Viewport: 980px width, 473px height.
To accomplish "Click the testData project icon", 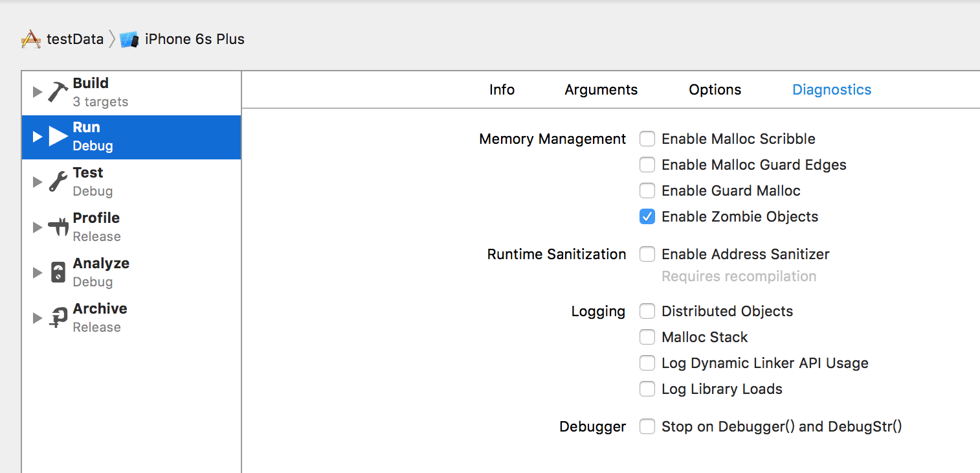I will (31, 40).
